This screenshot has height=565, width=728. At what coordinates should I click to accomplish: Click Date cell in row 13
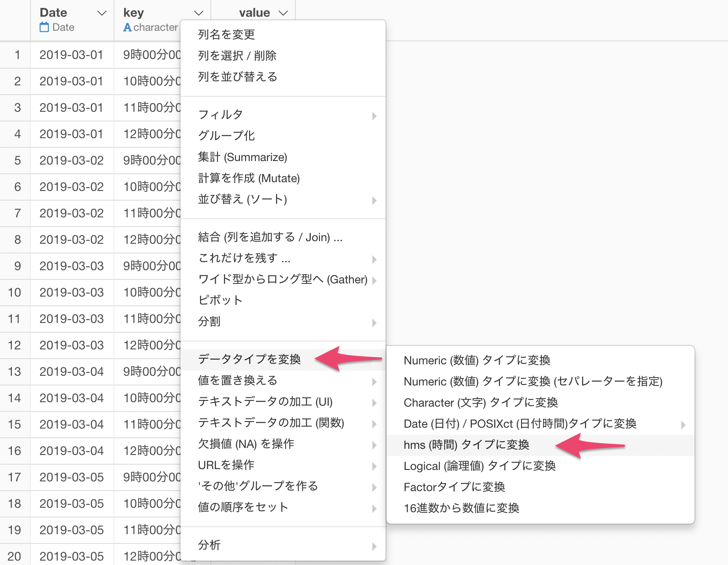click(x=72, y=372)
